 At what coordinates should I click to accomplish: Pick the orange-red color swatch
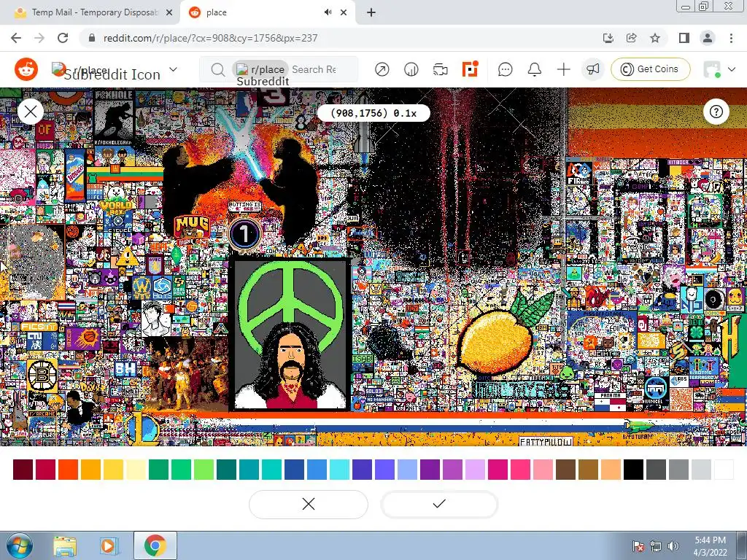pyautogui.click(x=68, y=470)
